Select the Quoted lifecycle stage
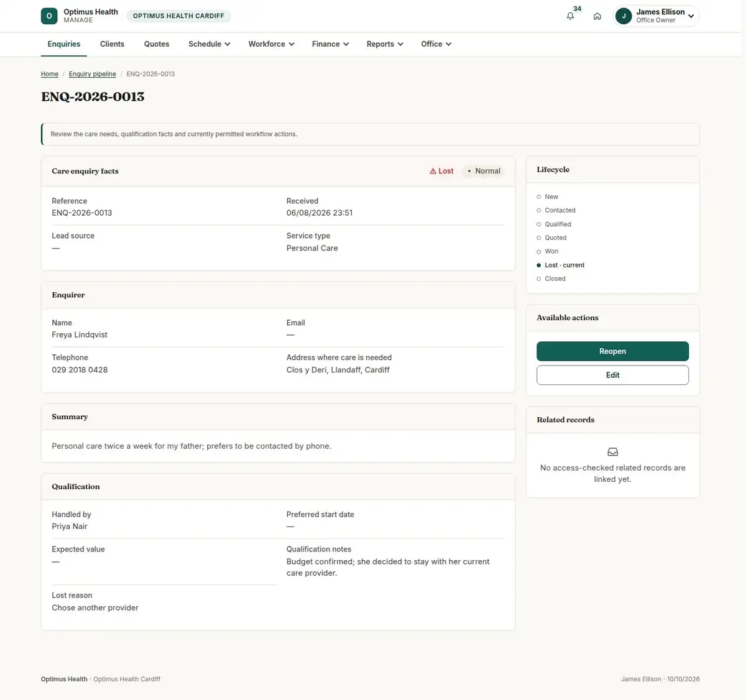Image resolution: width=746 pixels, height=700 pixels. (x=551, y=237)
